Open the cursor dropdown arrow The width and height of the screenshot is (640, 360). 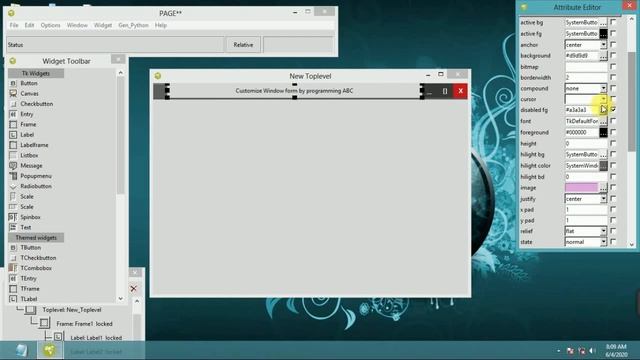[603, 99]
